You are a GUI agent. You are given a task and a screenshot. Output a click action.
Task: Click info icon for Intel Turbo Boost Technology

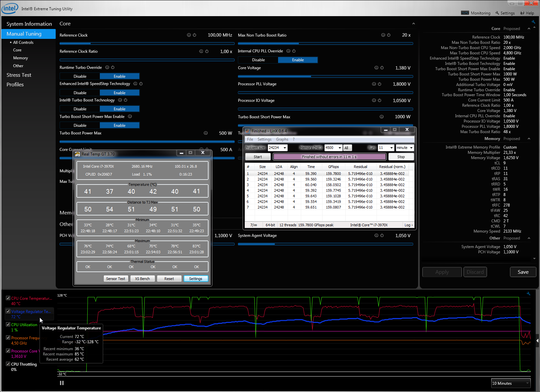[120, 100]
